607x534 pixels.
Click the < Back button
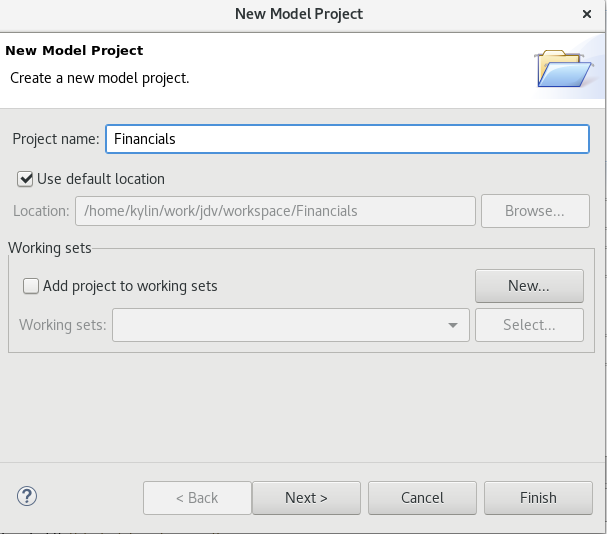pyautogui.click(x=197, y=498)
